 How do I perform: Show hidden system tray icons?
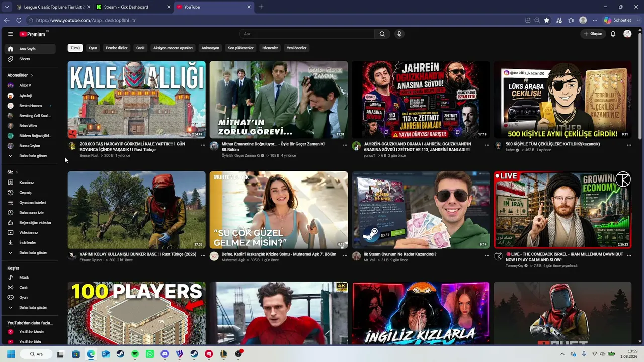coord(562,354)
